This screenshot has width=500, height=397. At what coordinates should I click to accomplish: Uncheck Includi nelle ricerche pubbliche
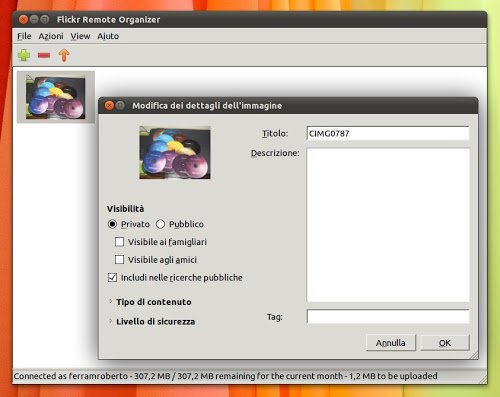pos(112,277)
